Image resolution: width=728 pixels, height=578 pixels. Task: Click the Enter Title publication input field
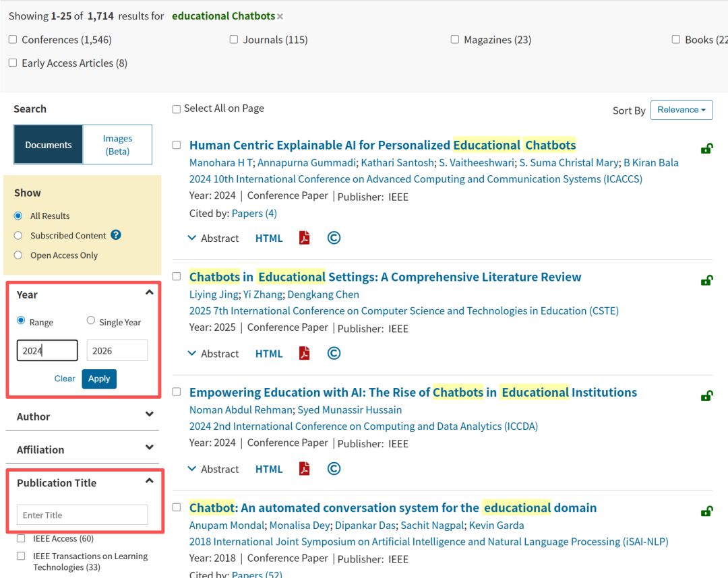click(x=82, y=515)
